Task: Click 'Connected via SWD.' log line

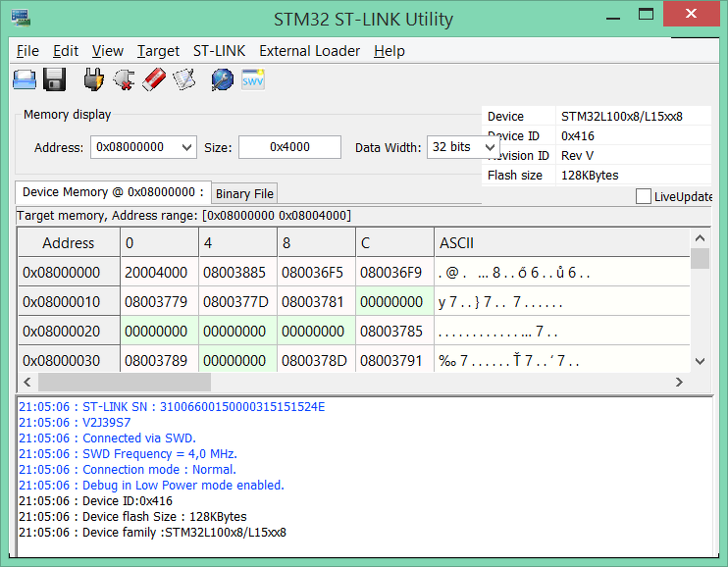Action: [107, 438]
